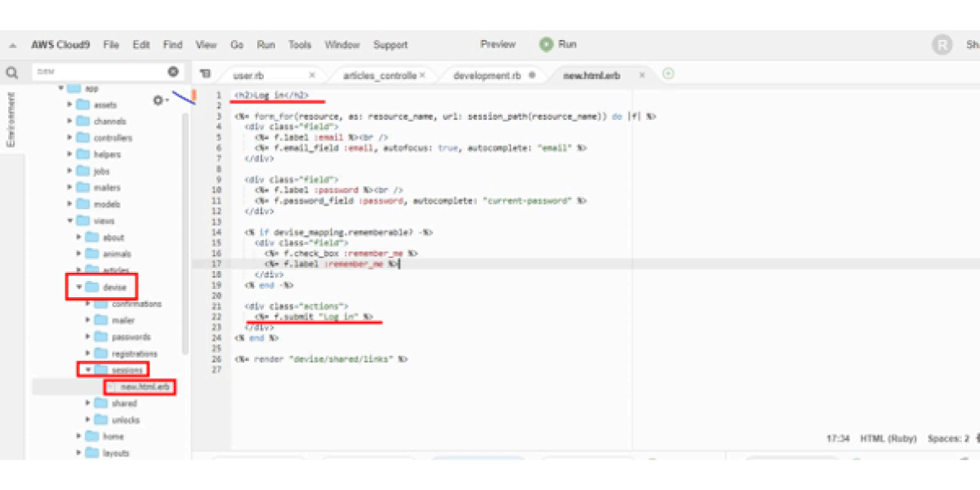980x490 pixels.
Task: Open the Tools menu
Action: (x=300, y=45)
